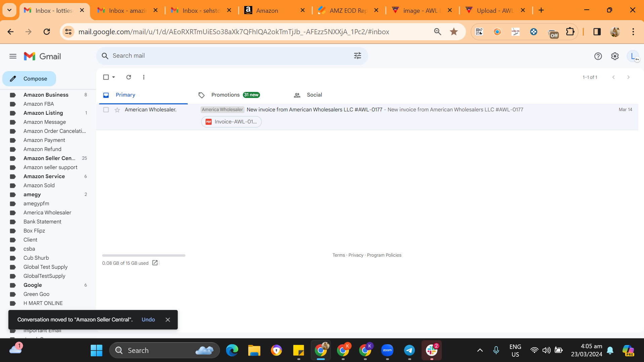The width and height of the screenshot is (644, 362).
Task: Open Windows Start menu
Action: coord(96,351)
